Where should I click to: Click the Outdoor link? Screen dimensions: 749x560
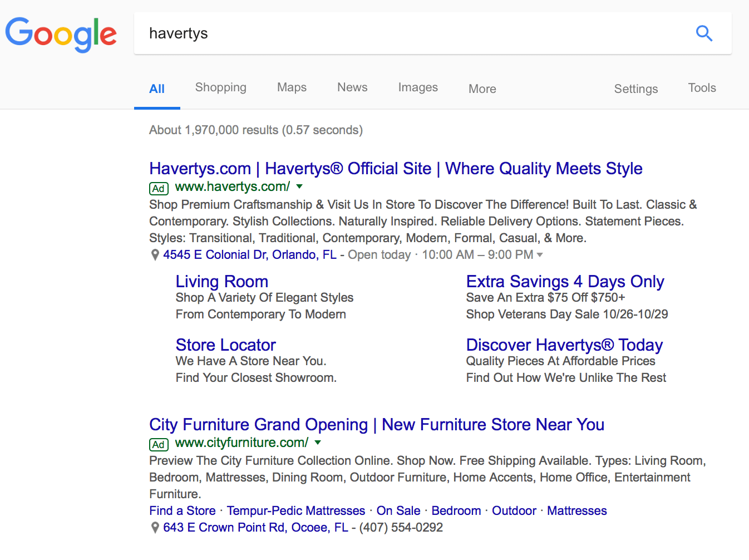[x=514, y=511]
